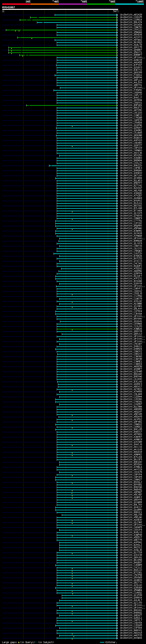
Task: Open hit UniRef100_A4U4D8
Action: (x=131, y=63)
